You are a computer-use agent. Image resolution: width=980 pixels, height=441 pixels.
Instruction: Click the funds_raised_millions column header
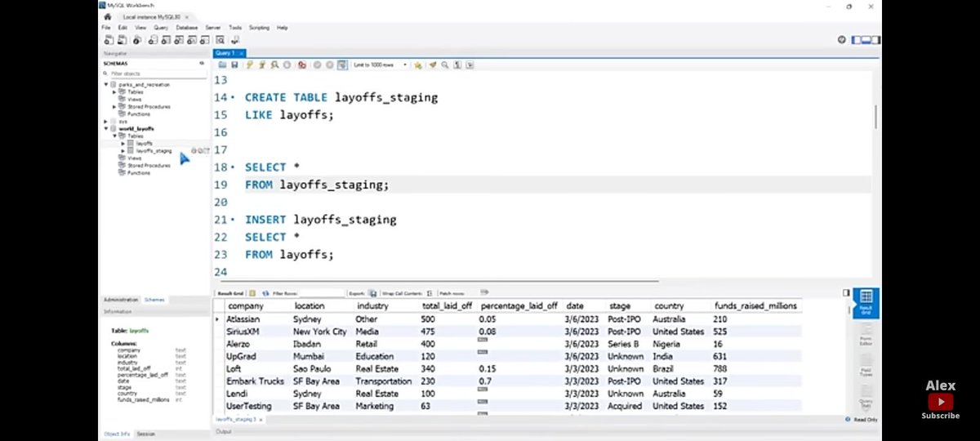755,305
